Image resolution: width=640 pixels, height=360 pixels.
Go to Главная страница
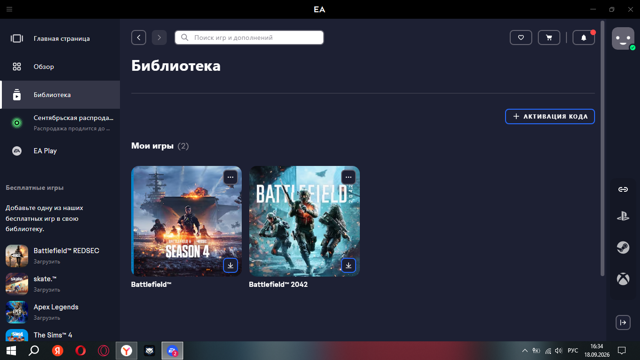[60, 38]
